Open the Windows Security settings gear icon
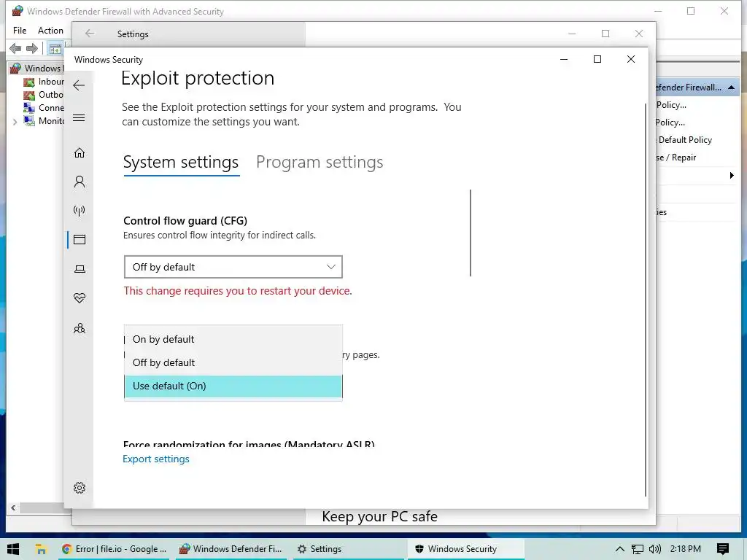The width and height of the screenshot is (747, 560). coord(80,488)
